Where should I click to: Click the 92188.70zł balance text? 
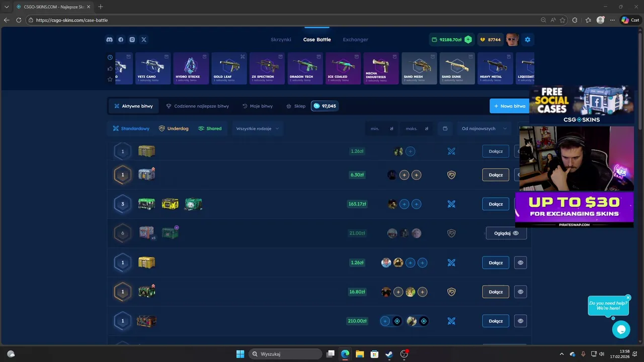tap(450, 40)
